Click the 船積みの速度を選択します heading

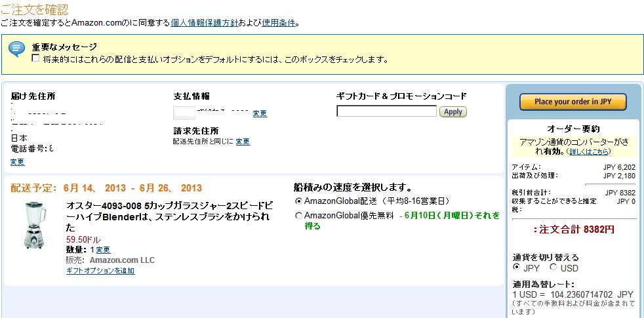(x=353, y=188)
